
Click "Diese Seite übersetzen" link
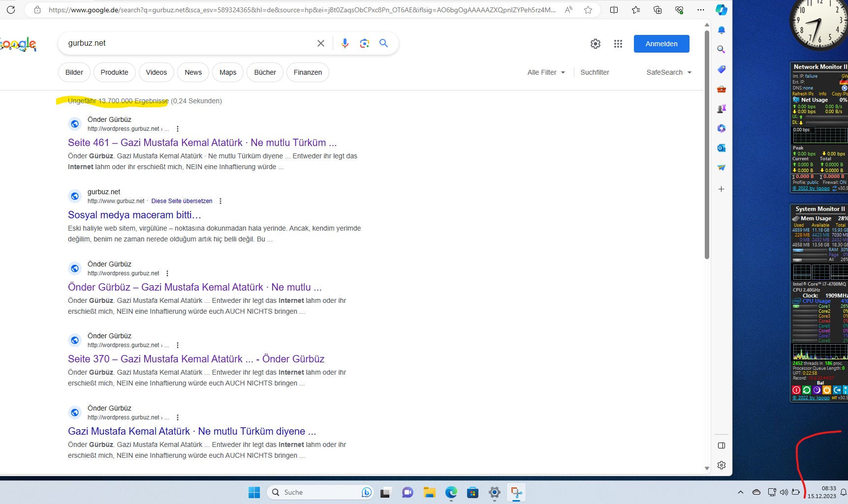pyautogui.click(x=182, y=201)
